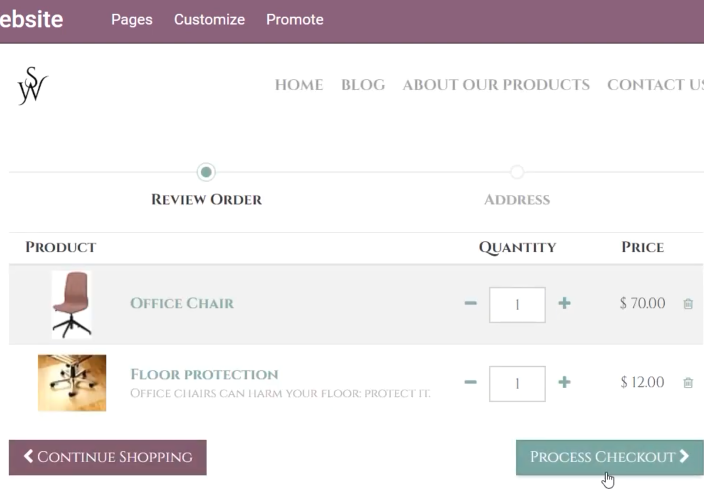Remove Floor Protection using trash icon
This screenshot has height=499, width=704.
pos(688,383)
